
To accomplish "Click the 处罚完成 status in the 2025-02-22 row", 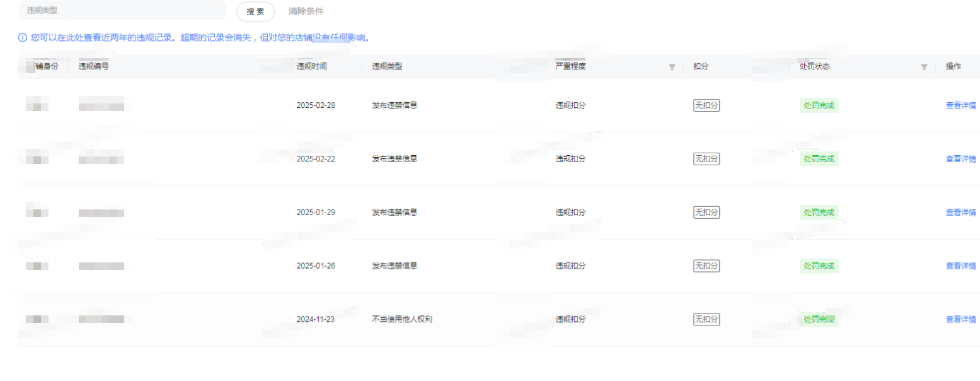I will click(x=819, y=159).
